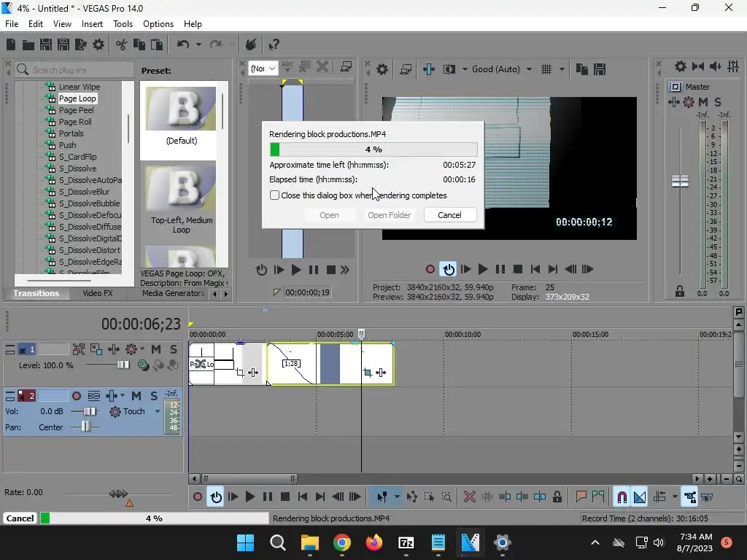
Task: Toggle Mute on video track 1
Action: [x=156, y=349]
